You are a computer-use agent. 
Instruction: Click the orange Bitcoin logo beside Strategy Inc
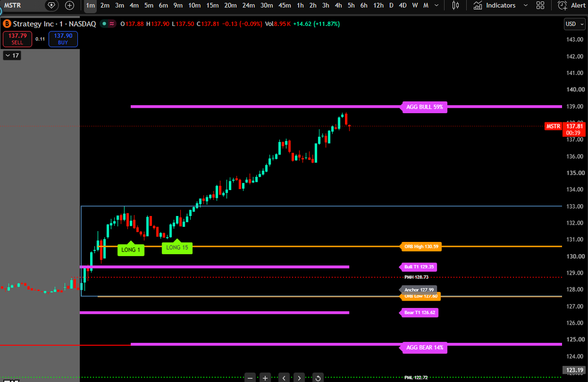click(7, 24)
